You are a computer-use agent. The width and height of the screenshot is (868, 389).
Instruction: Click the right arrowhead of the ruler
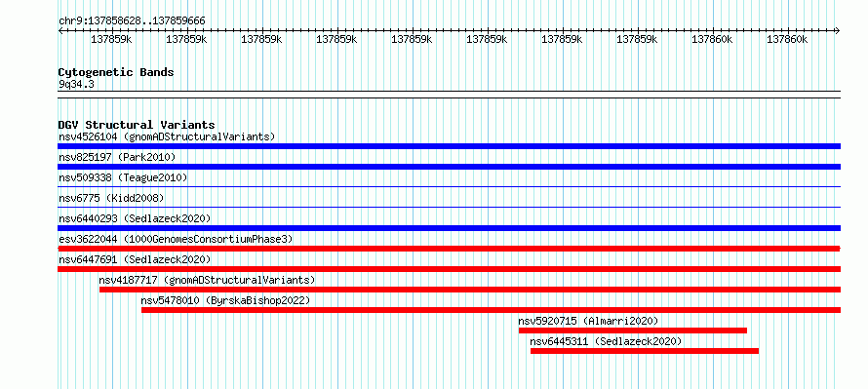pyautogui.click(x=838, y=31)
